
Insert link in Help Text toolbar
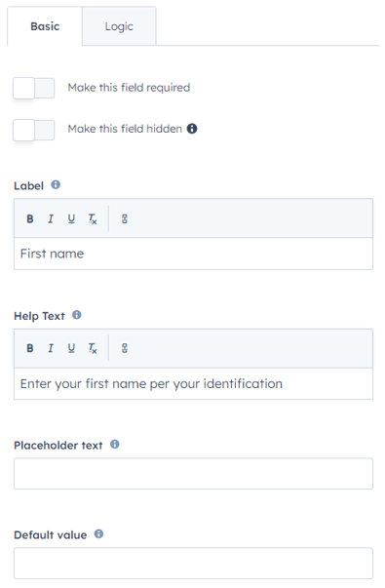point(125,348)
